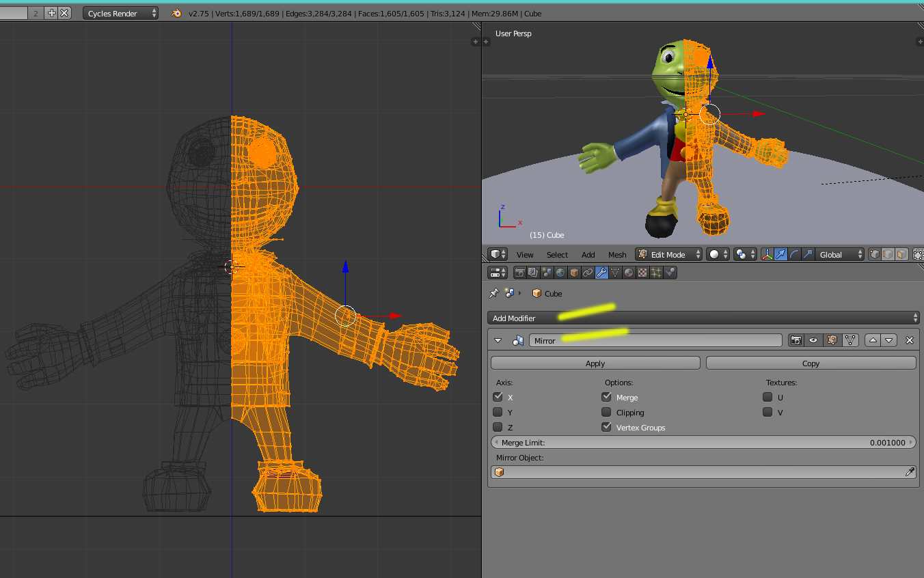Remove the Mirror modifier with X

[909, 340]
